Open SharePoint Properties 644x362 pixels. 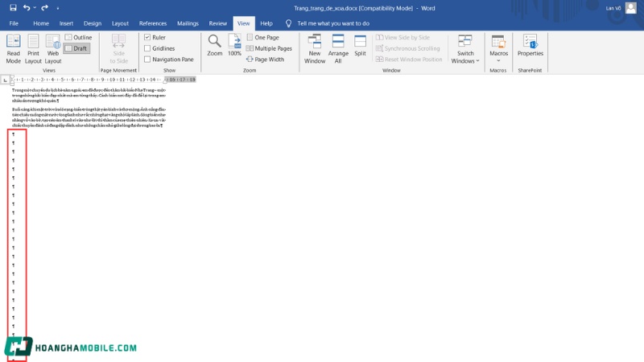pyautogui.click(x=530, y=45)
